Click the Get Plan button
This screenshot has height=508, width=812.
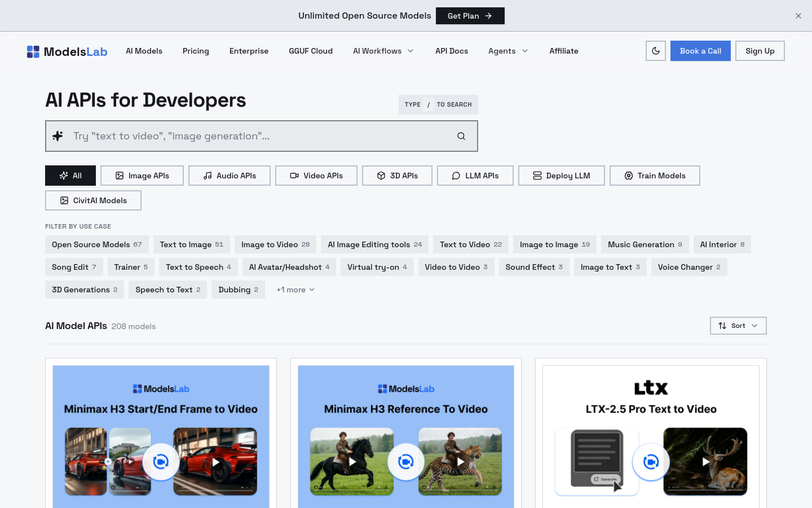click(470, 16)
